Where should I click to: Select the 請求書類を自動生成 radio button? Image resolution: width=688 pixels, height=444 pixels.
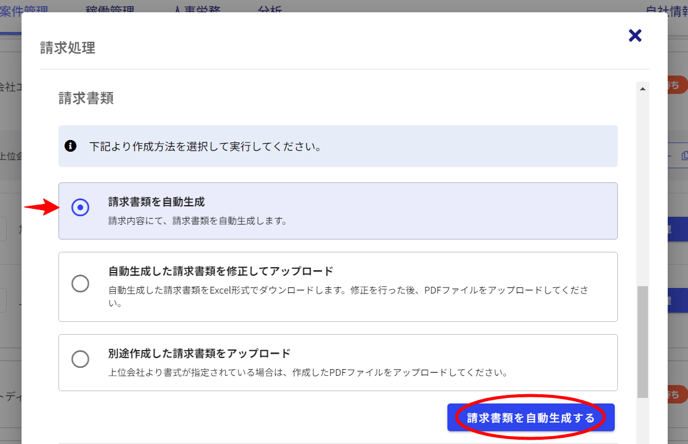80,208
